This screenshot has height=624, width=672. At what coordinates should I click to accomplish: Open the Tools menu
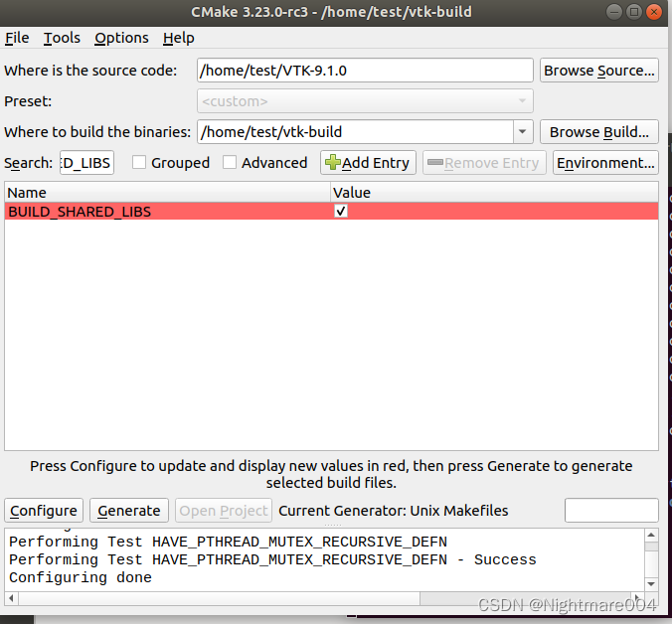tap(62, 38)
